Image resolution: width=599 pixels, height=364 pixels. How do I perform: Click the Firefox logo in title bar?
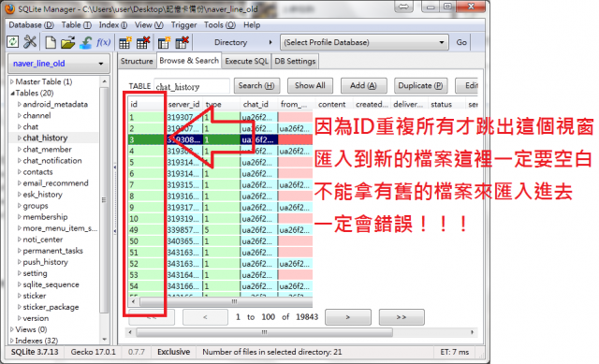[x=10, y=8]
